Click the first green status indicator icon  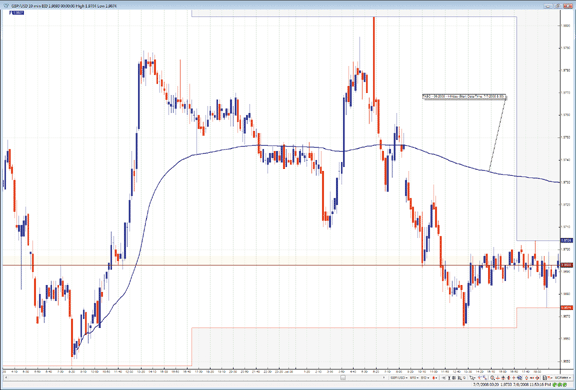coord(554,385)
